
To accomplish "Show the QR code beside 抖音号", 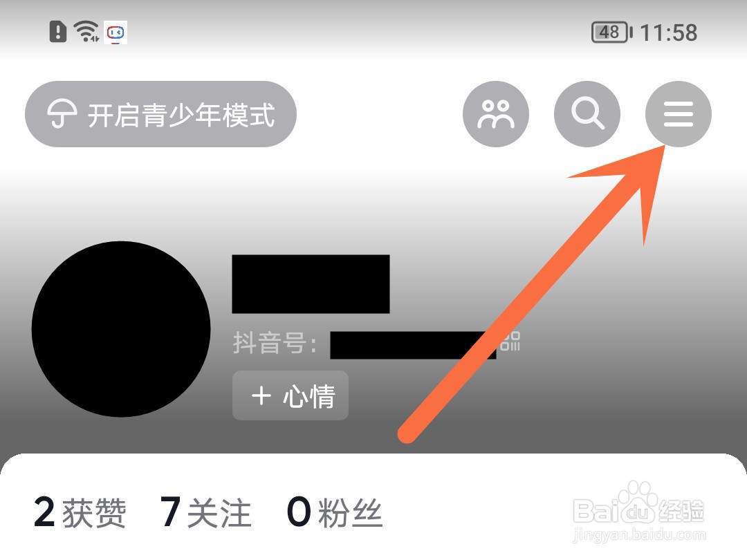I will pos(510,342).
